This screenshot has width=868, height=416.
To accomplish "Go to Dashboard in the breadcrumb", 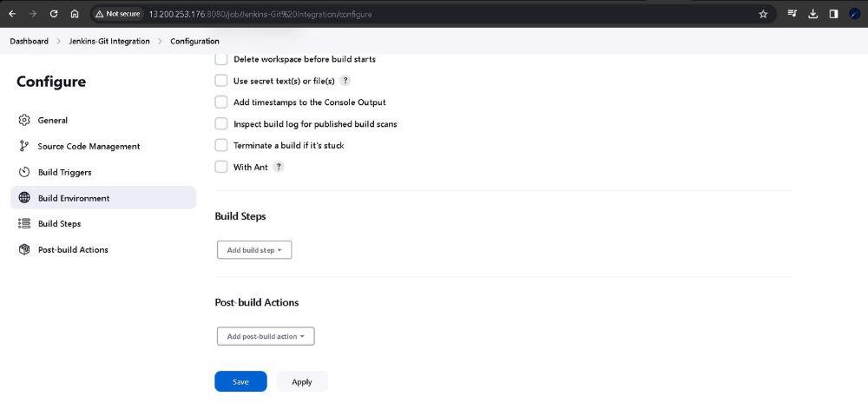I will (30, 41).
